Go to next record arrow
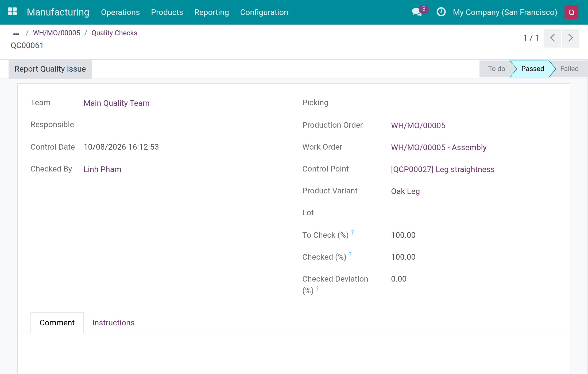588x374 pixels. pos(570,38)
